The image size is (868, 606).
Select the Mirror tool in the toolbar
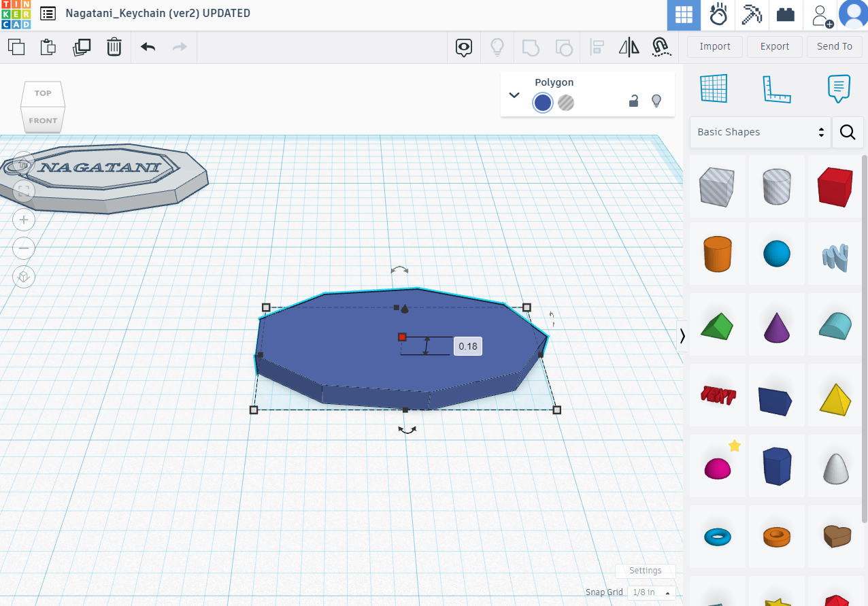click(x=629, y=47)
